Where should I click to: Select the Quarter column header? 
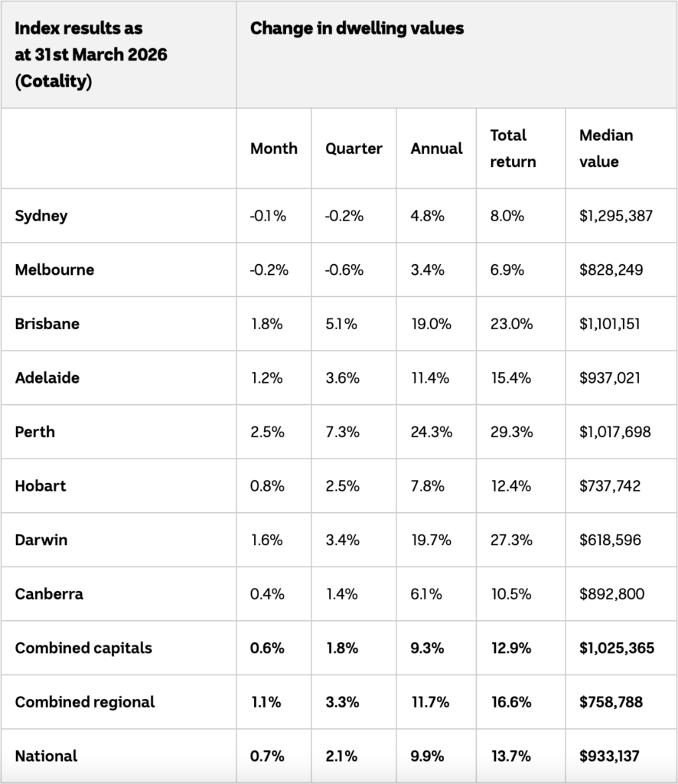coord(354,149)
